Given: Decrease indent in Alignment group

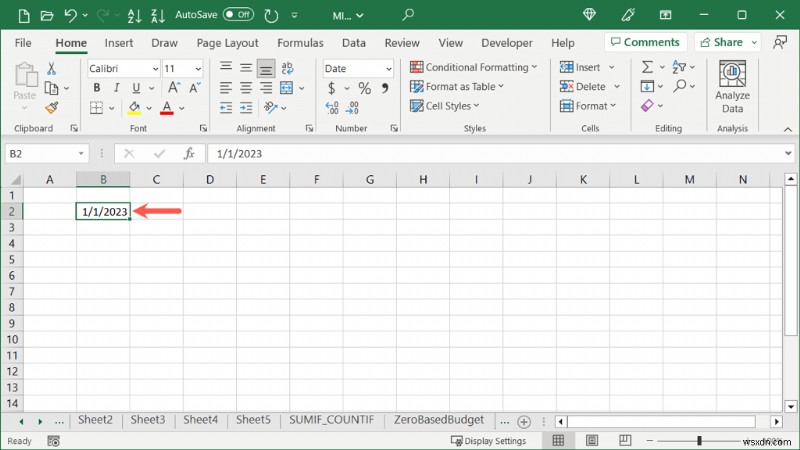Looking at the screenshot, I should (x=226, y=108).
